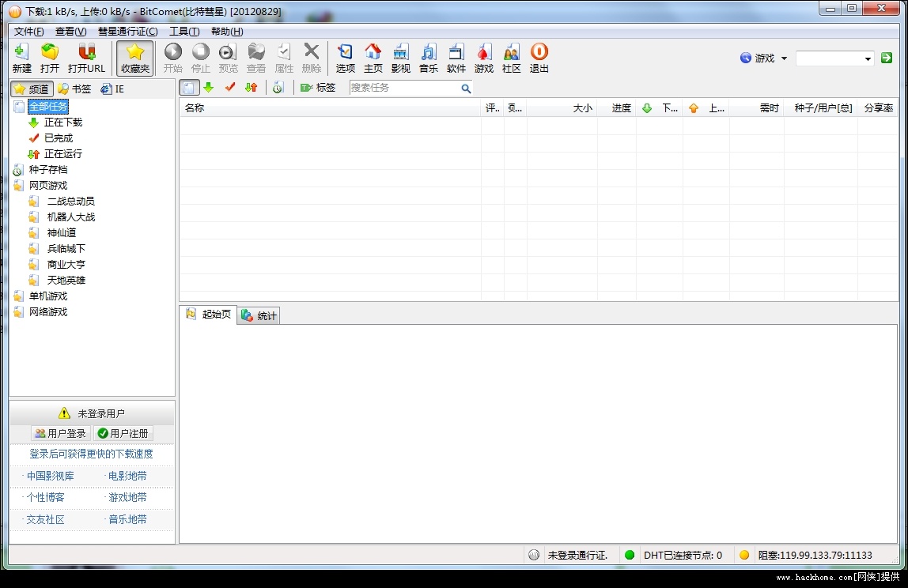Open the 中国影视库 link
Image resolution: width=908 pixels, height=588 pixels.
tap(51, 476)
